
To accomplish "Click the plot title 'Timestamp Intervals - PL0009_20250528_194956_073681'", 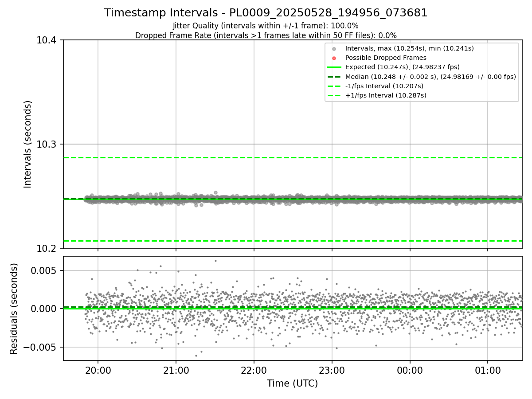I will pyautogui.click(x=266, y=13).
